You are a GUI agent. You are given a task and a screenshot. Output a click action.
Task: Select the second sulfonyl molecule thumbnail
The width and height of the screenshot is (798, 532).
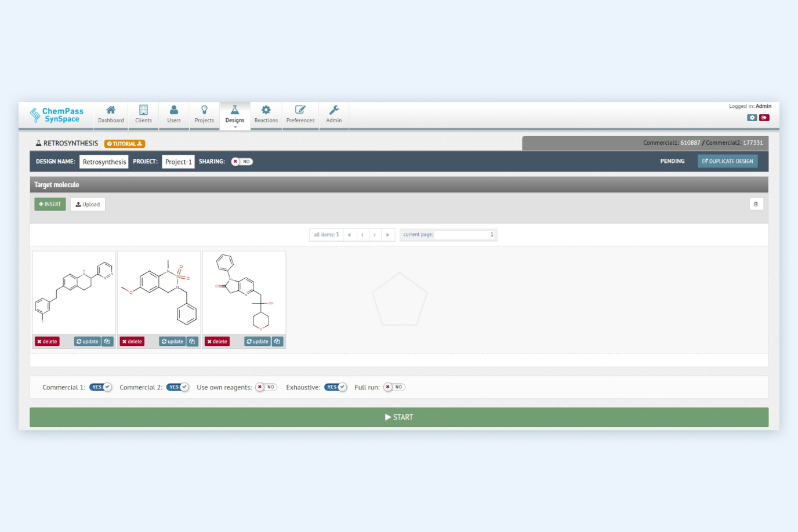(x=159, y=293)
